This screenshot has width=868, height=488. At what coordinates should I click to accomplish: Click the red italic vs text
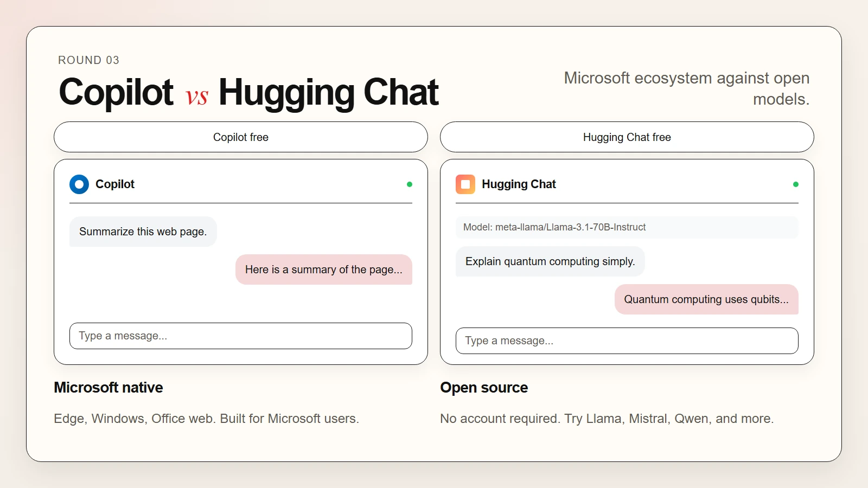196,97
